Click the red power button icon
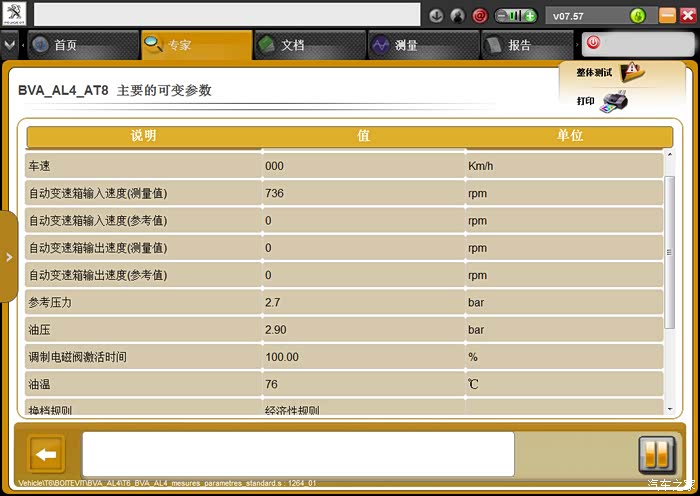This screenshot has width=700, height=496. click(593, 43)
